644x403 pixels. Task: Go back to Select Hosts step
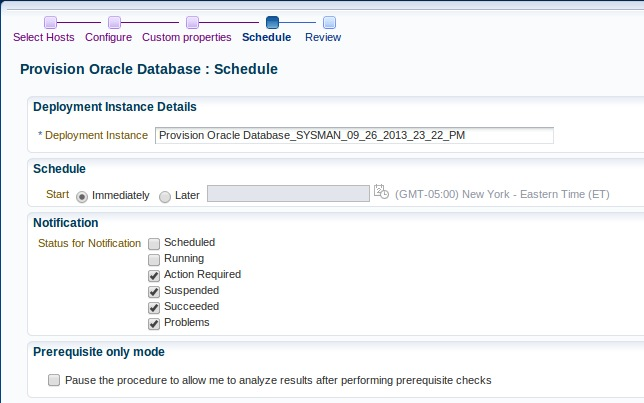[44, 37]
